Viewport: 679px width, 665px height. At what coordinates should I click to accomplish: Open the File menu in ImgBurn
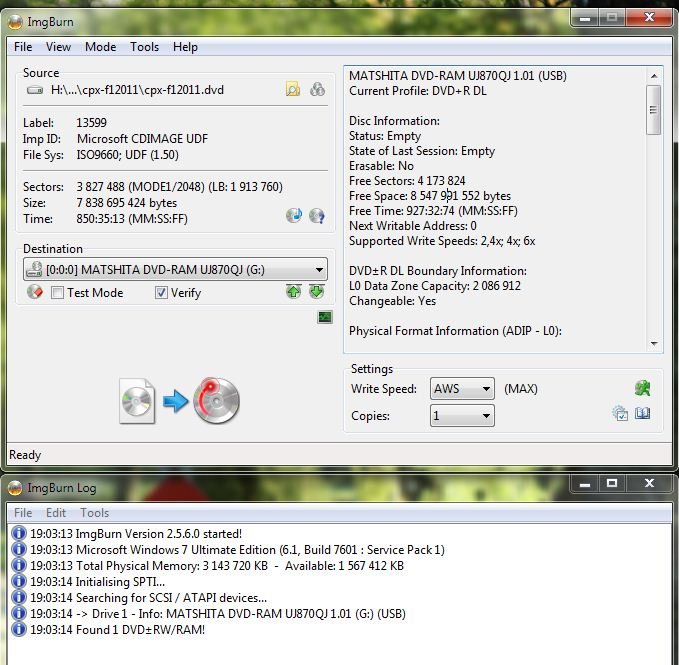pyautogui.click(x=23, y=47)
